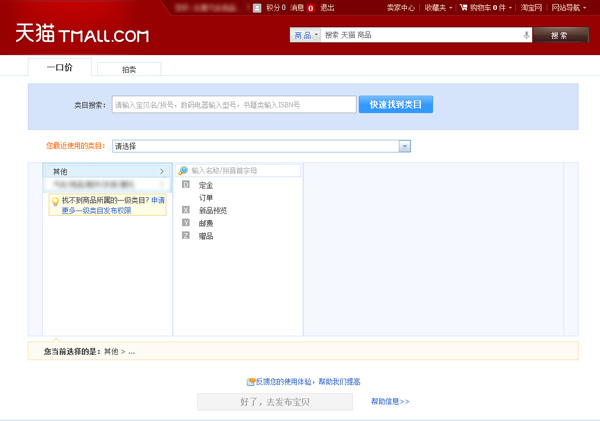The image size is (600, 421).
Task: Click the X letter index beside 新品预览
Action: [186, 210]
